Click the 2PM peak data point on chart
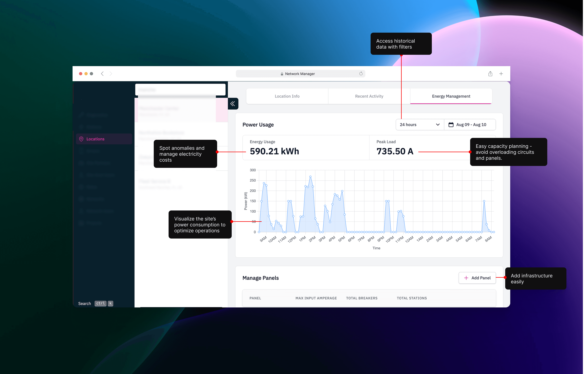 click(x=310, y=176)
